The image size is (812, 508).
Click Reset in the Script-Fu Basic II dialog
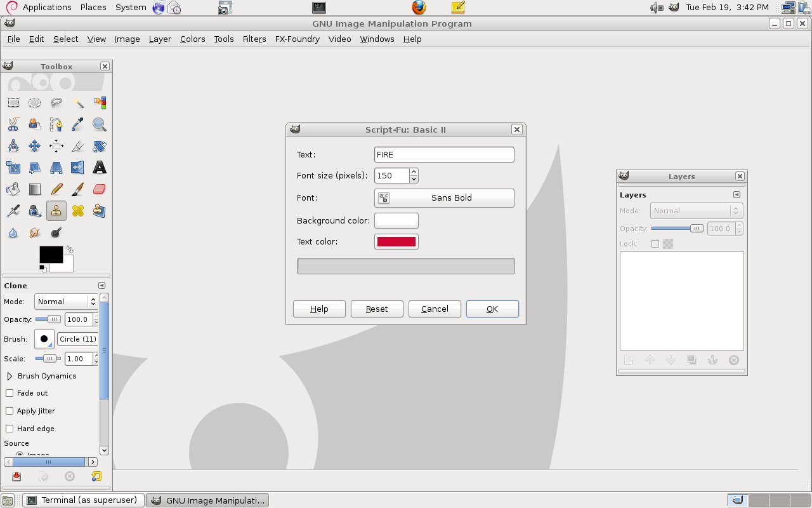coord(377,309)
